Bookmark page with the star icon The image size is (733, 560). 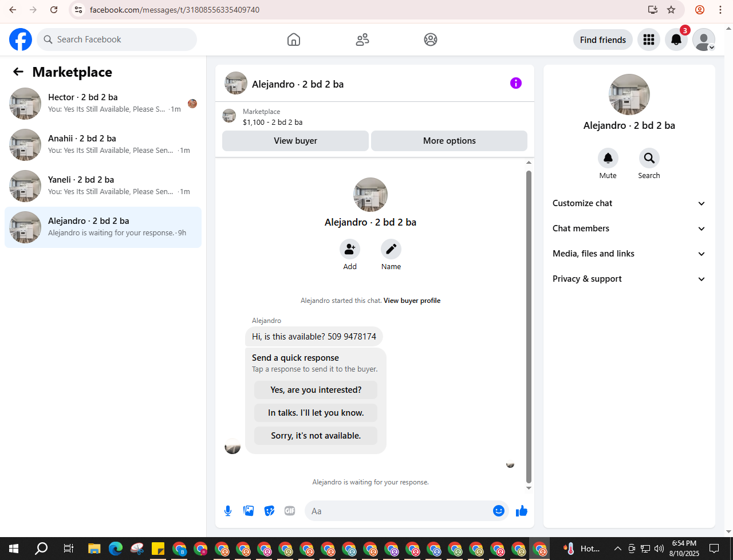point(671,10)
